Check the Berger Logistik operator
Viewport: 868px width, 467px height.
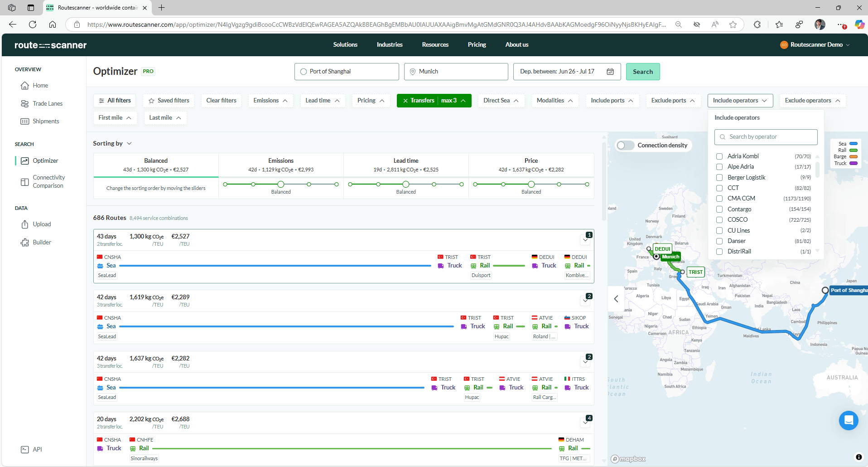tap(719, 178)
